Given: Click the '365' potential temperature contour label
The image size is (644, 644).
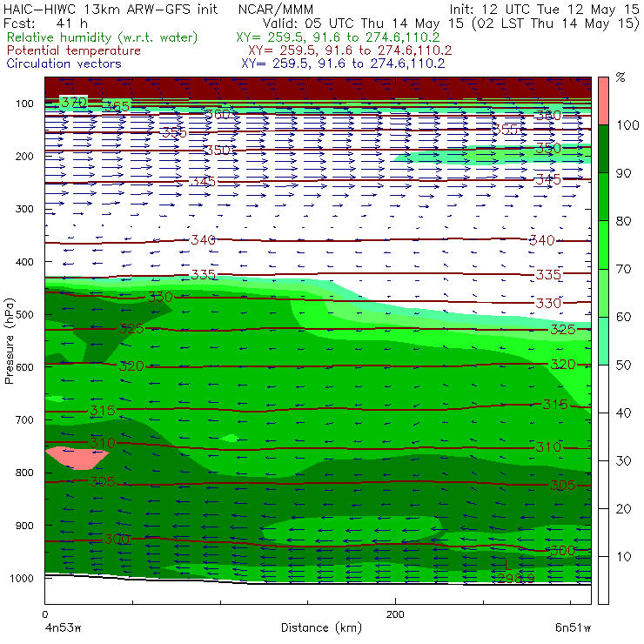Looking at the screenshot, I should (x=117, y=107).
